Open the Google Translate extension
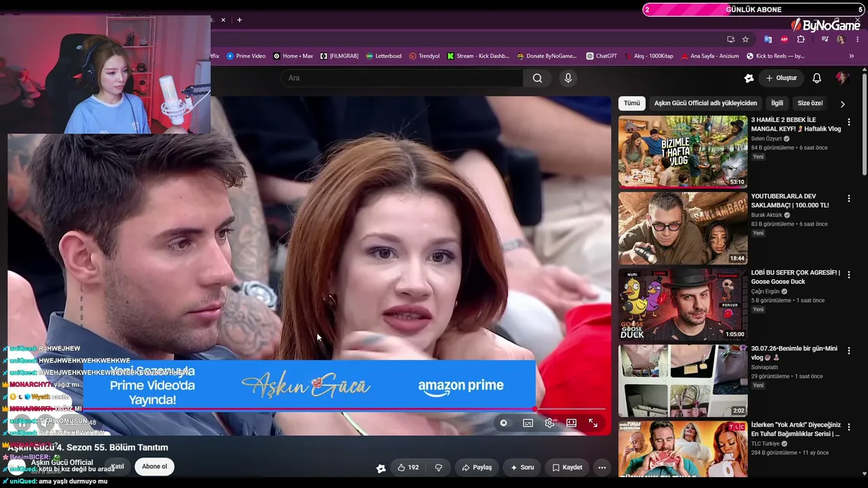 [768, 39]
